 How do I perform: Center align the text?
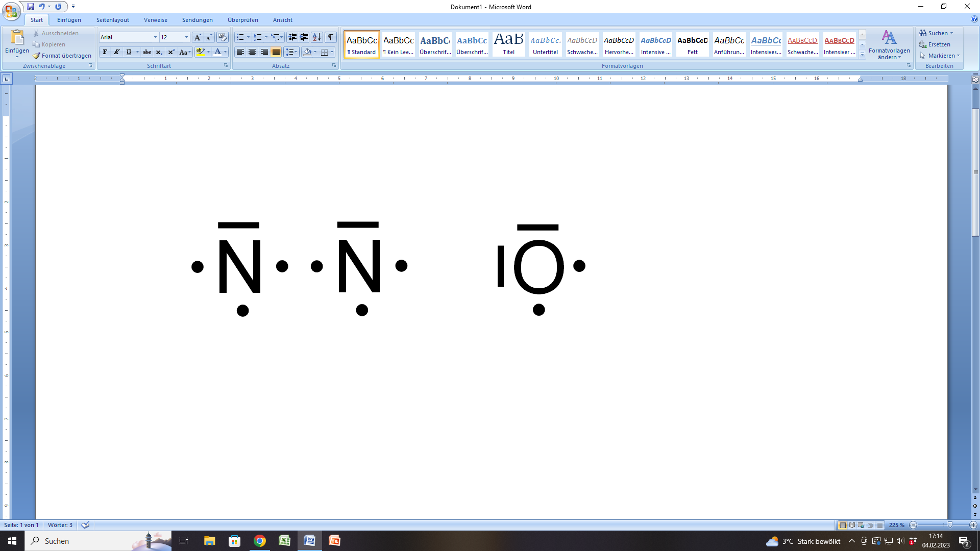[x=252, y=52]
